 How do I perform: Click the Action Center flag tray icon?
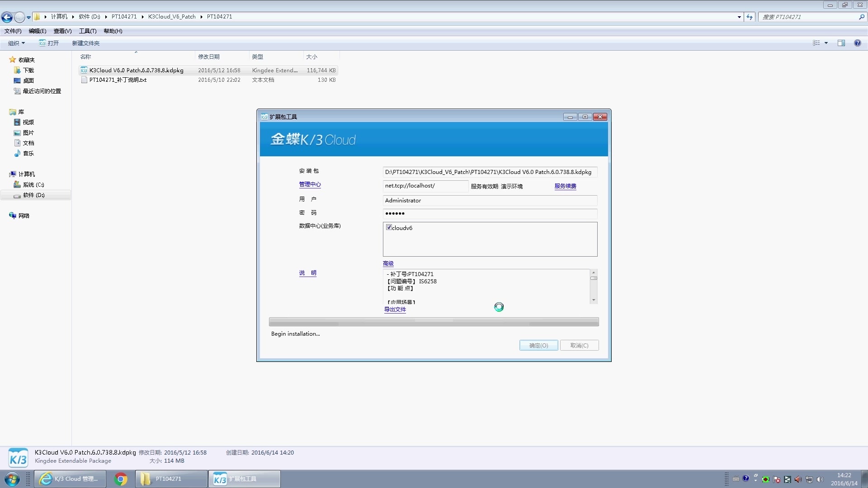(x=777, y=479)
